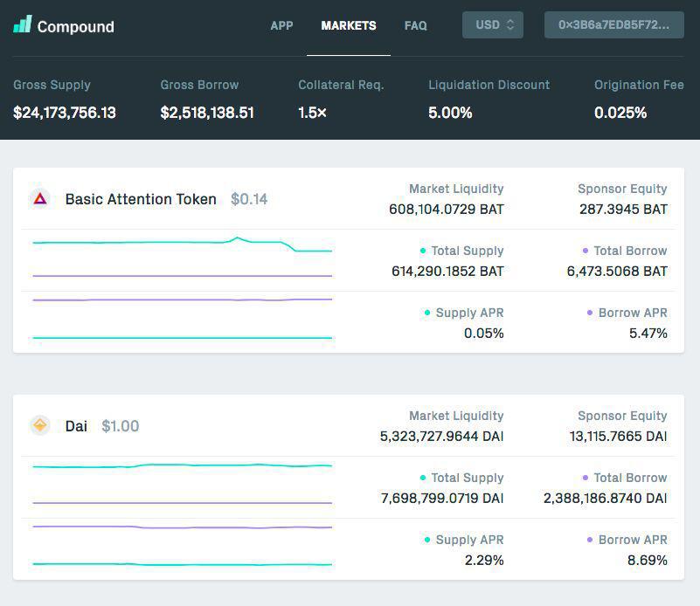Select the MARKETS tab

click(348, 25)
